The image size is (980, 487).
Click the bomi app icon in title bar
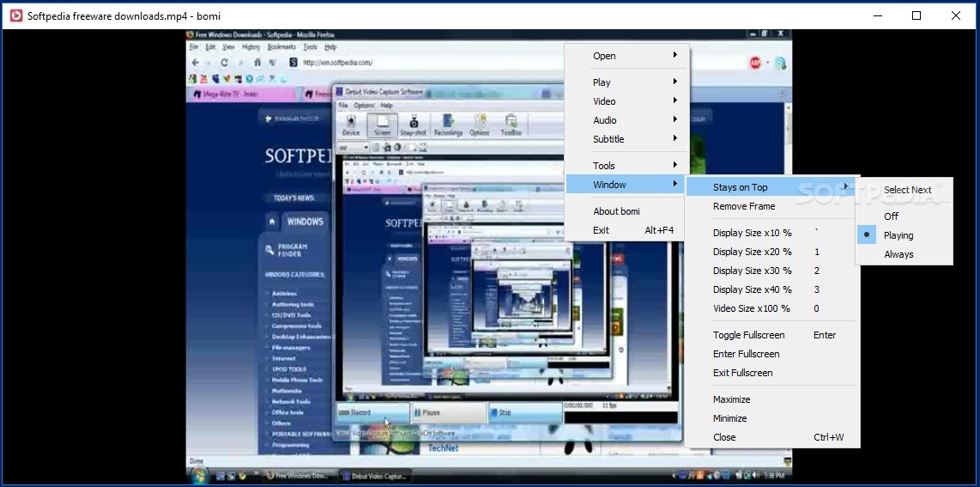click(16, 15)
